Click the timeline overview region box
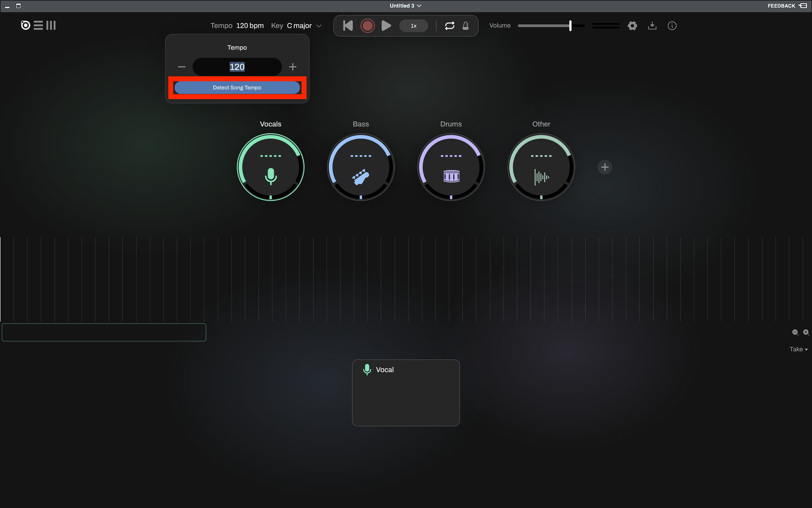 point(104,332)
